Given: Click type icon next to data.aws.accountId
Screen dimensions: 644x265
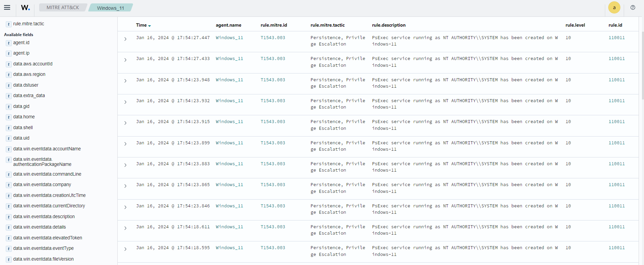Looking at the screenshot, I should 9,64.
